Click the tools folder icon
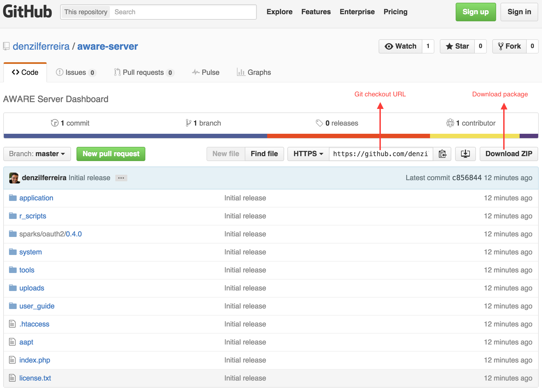Image resolution: width=542 pixels, height=392 pixels. click(x=13, y=270)
